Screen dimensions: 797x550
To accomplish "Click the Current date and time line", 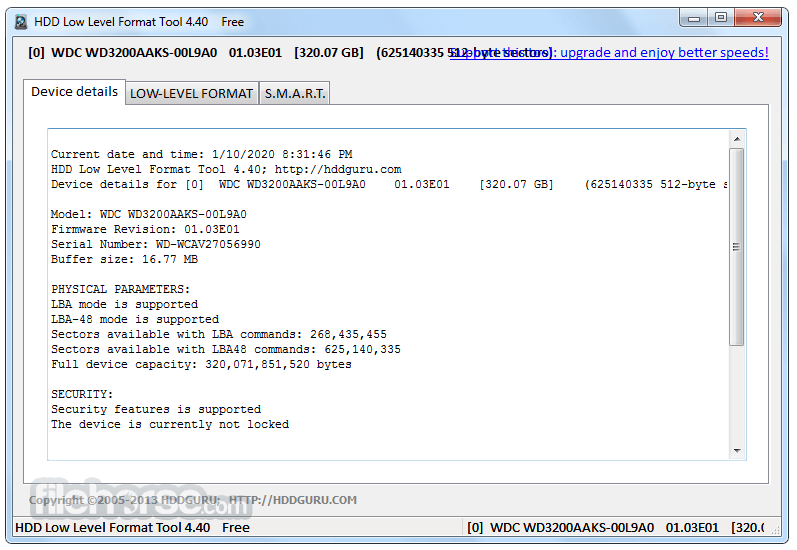I will click(x=202, y=155).
